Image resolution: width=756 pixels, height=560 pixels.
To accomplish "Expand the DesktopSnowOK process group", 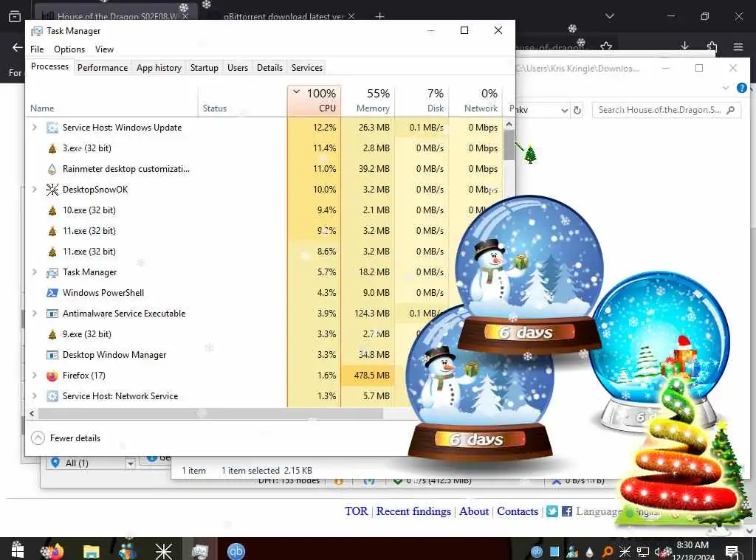I will [x=34, y=190].
